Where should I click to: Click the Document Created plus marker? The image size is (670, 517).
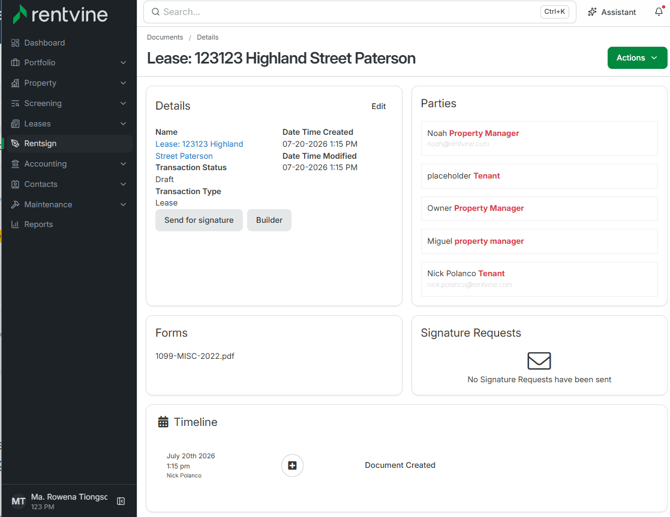292,465
